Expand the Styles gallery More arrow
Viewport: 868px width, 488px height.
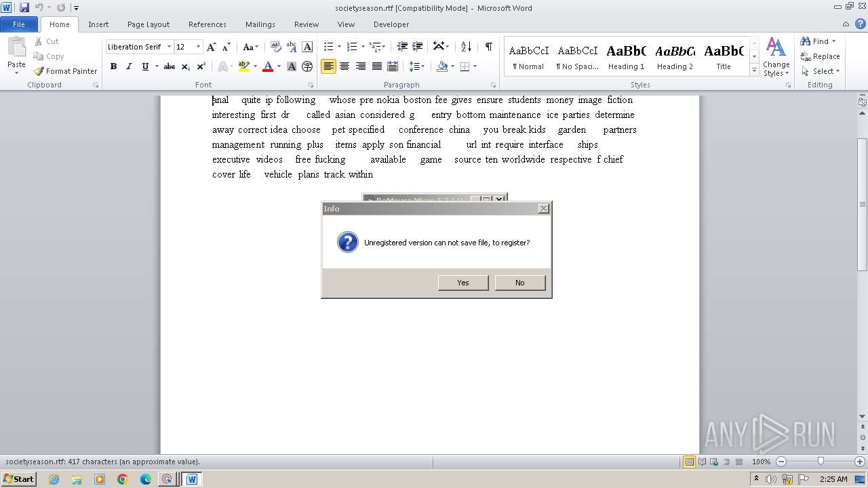click(x=754, y=70)
